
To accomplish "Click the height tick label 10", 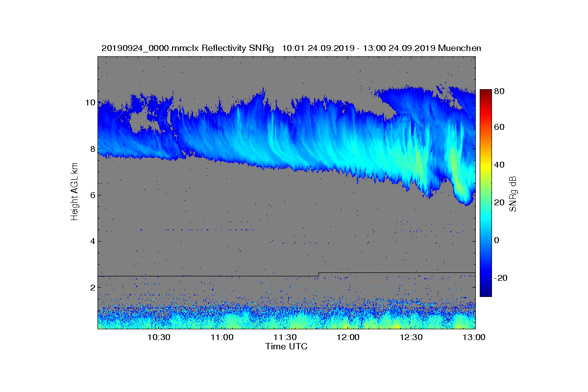I will coord(90,102).
